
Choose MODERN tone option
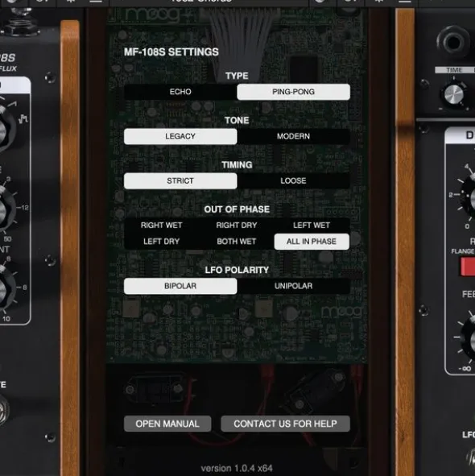(293, 136)
